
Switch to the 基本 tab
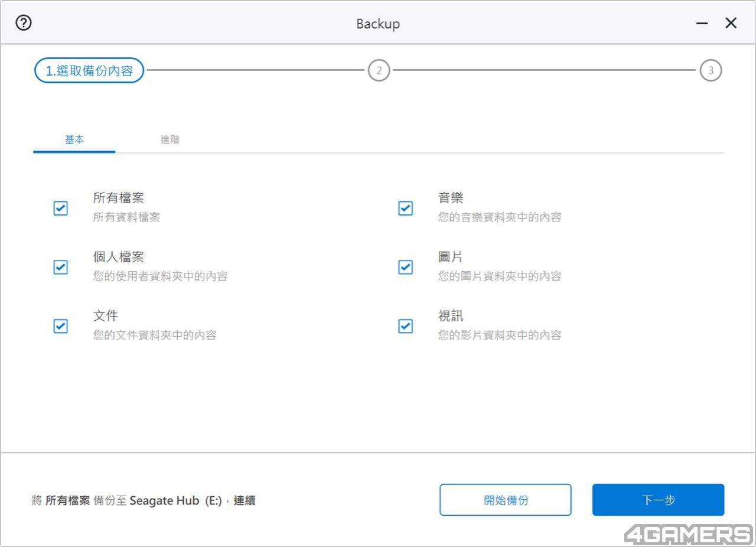point(74,140)
